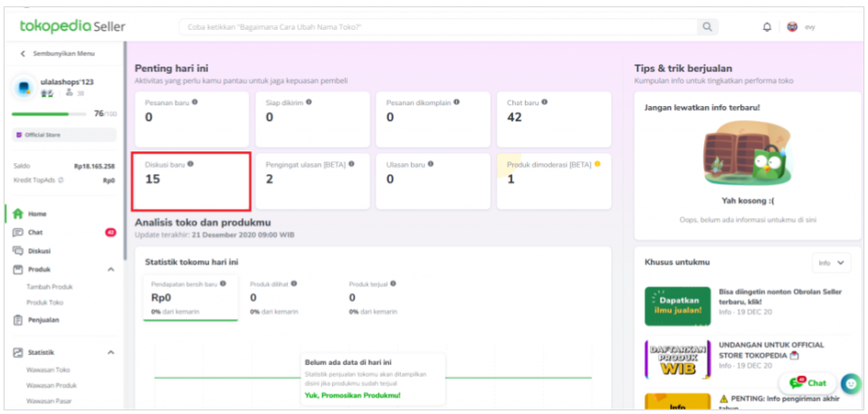
Task: Hide menu with Sembunyikan Menu arrow
Action: click(23, 53)
